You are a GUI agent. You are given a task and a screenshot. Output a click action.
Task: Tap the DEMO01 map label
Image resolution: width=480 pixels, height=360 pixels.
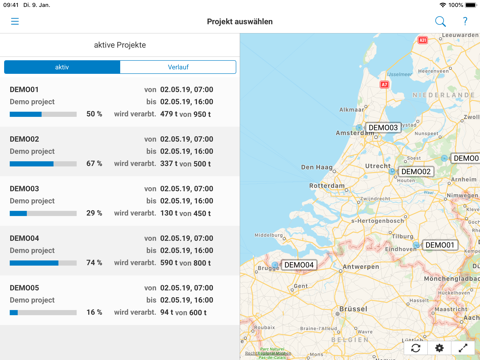pyautogui.click(x=440, y=245)
